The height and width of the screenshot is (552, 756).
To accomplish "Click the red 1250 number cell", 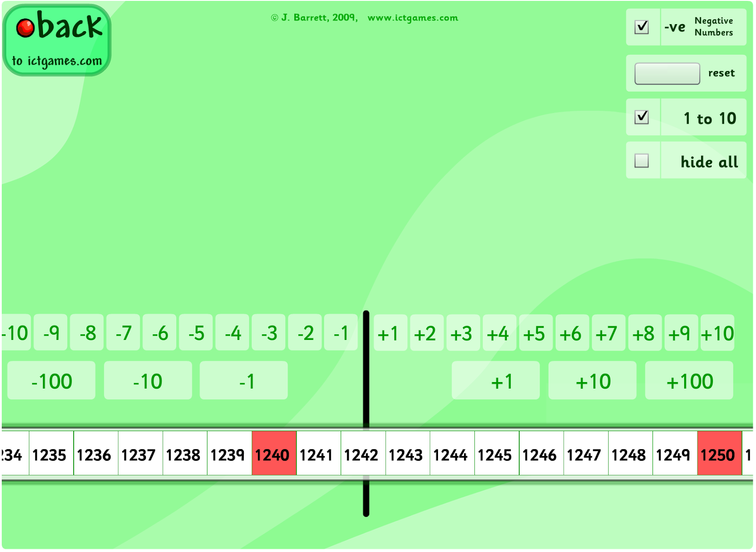I will (x=719, y=453).
